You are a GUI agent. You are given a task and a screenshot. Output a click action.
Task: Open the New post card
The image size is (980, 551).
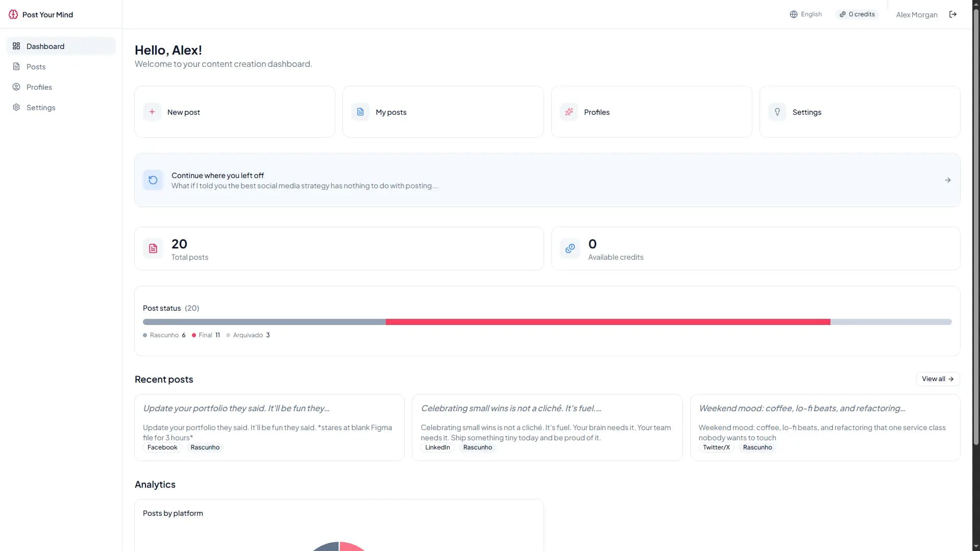[235, 112]
